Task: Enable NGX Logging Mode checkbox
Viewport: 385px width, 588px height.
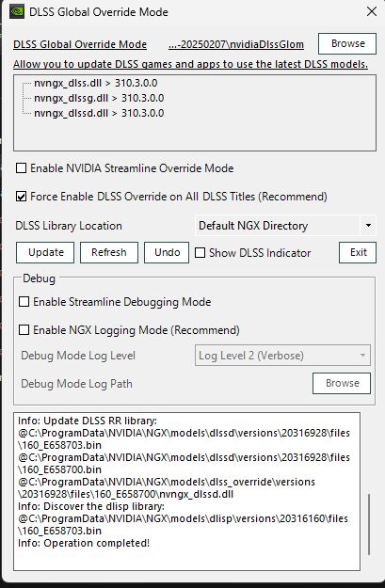Action: [x=24, y=329]
